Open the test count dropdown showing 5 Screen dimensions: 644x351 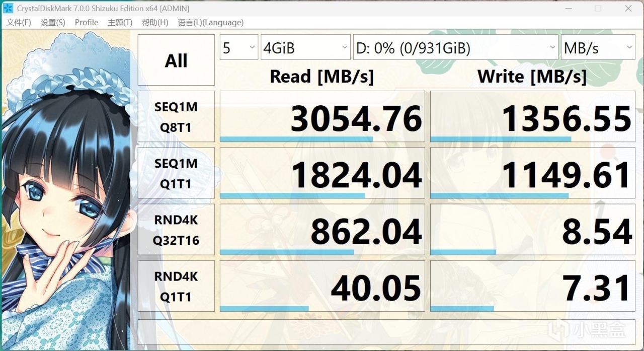(x=239, y=47)
